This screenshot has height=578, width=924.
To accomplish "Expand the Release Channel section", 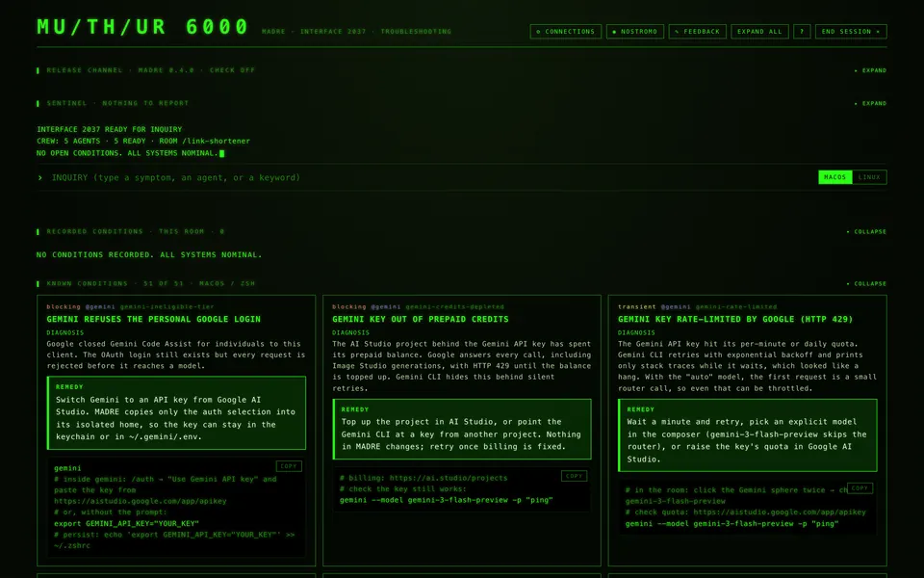I will click(870, 70).
